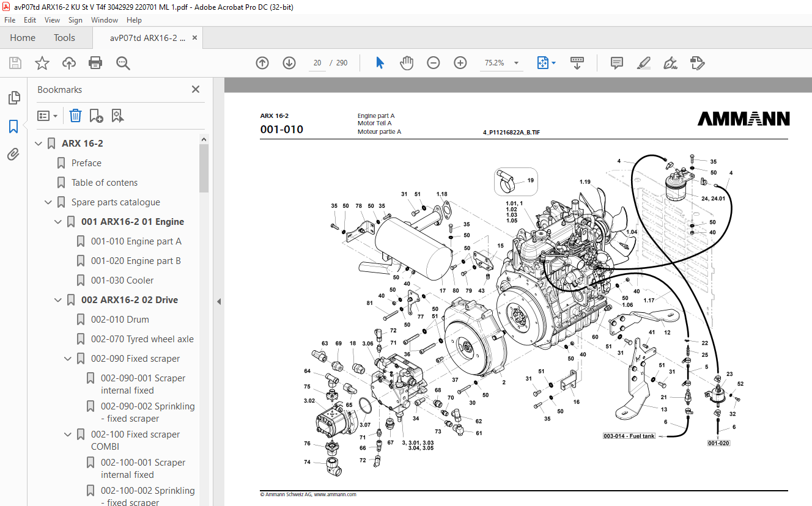The height and width of the screenshot is (506, 812).
Task: Select the arrow selection tool
Action: pyautogui.click(x=380, y=63)
